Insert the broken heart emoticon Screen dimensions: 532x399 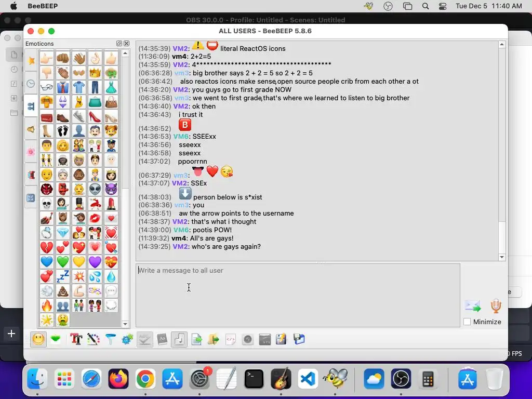(x=46, y=247)
